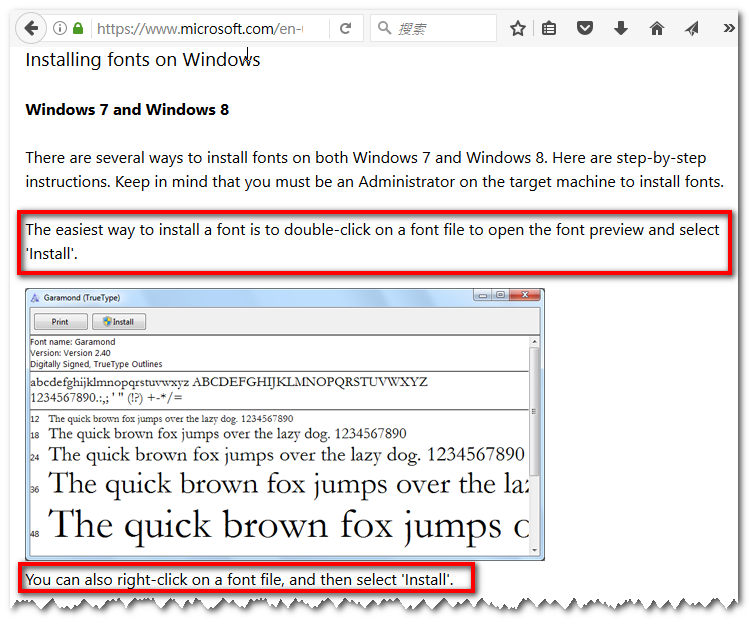This screenshot has height=624, width=749.
Task: Close the Garamond preview window
Action: pyautogui.click(x=525, y=295)
